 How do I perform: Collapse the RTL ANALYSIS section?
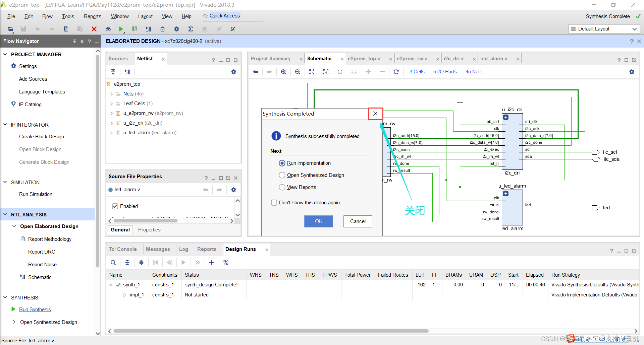click(x=5, y=214)
